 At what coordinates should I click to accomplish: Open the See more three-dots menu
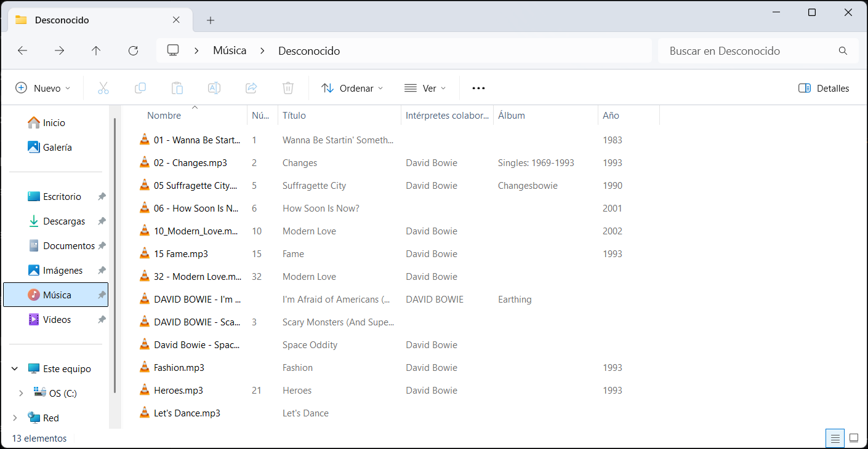(x=479, y=88)
